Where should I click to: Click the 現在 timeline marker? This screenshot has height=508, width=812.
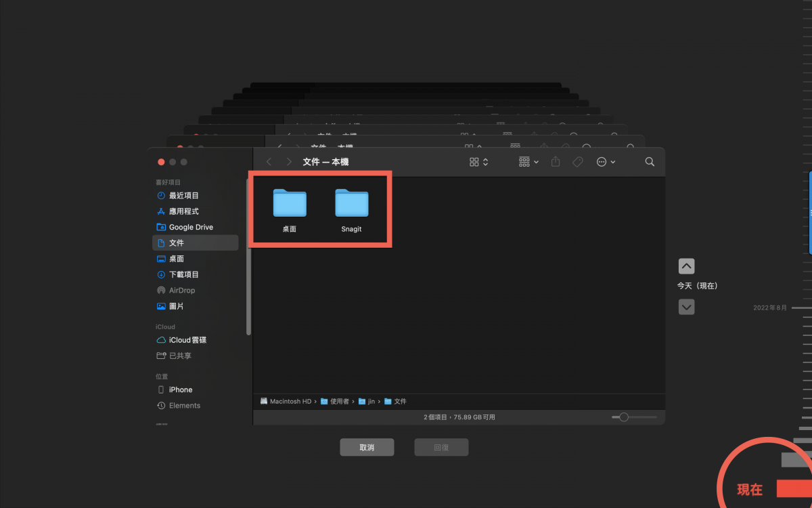(750, 490)
